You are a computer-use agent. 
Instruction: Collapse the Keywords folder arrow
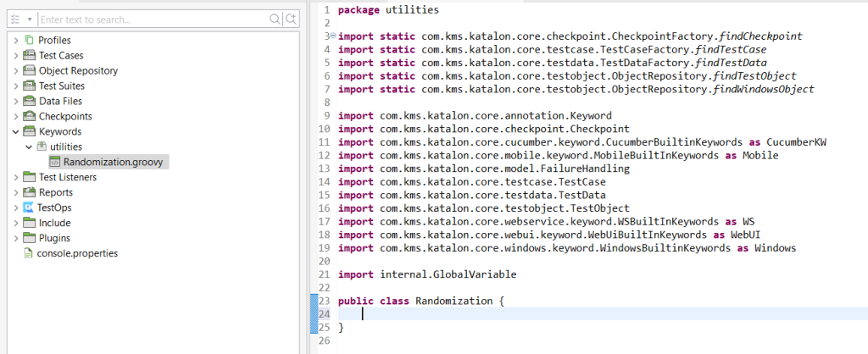pyautogui.click(x=16, y=132)
